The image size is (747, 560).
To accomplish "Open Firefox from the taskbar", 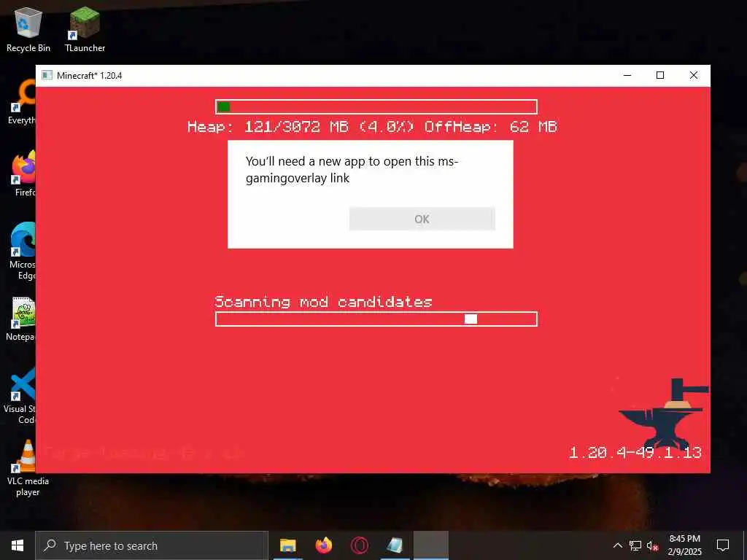I will (x=323, y=545).
